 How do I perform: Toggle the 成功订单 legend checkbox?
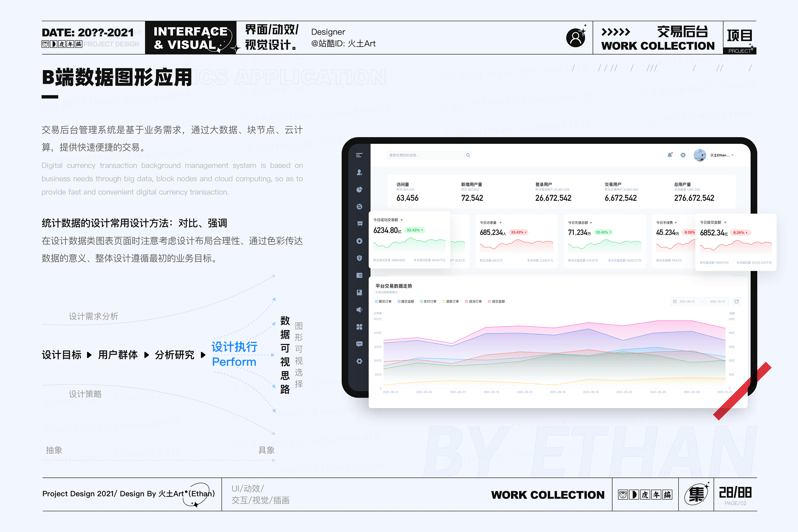[467, 301]
